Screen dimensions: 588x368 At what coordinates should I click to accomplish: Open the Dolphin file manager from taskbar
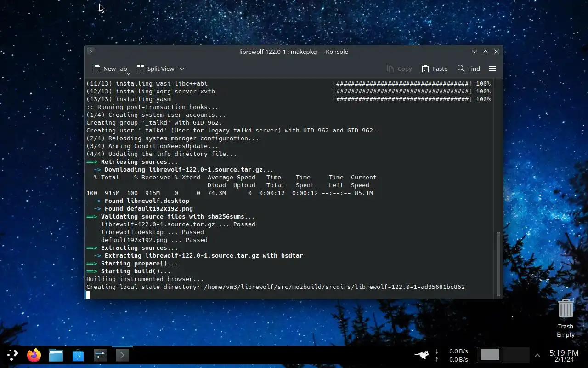[x=56, y=355]
